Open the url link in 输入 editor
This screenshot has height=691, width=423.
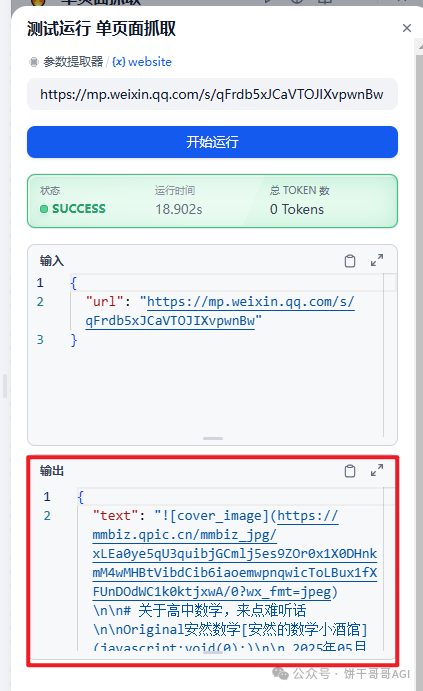219,311
